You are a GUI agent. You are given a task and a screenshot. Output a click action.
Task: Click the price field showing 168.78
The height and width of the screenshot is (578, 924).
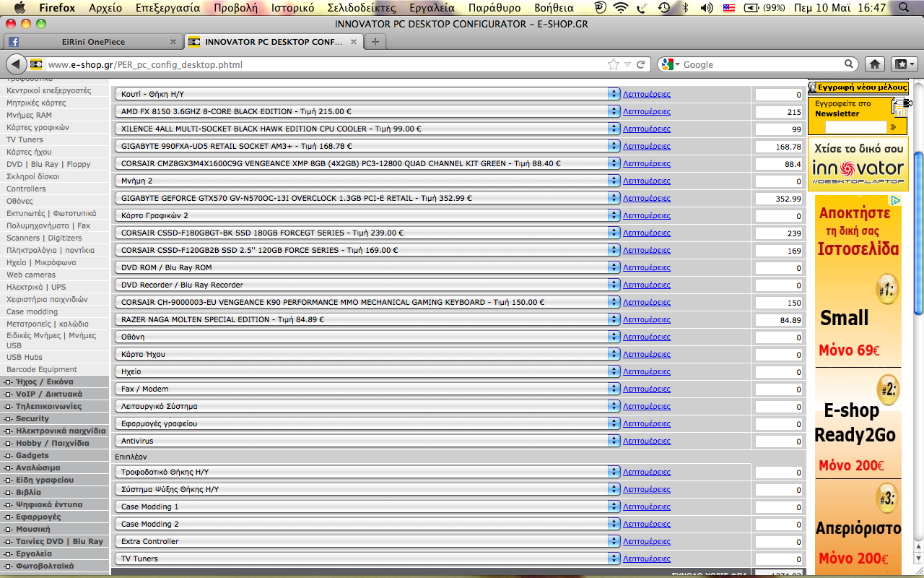[780, 147]
